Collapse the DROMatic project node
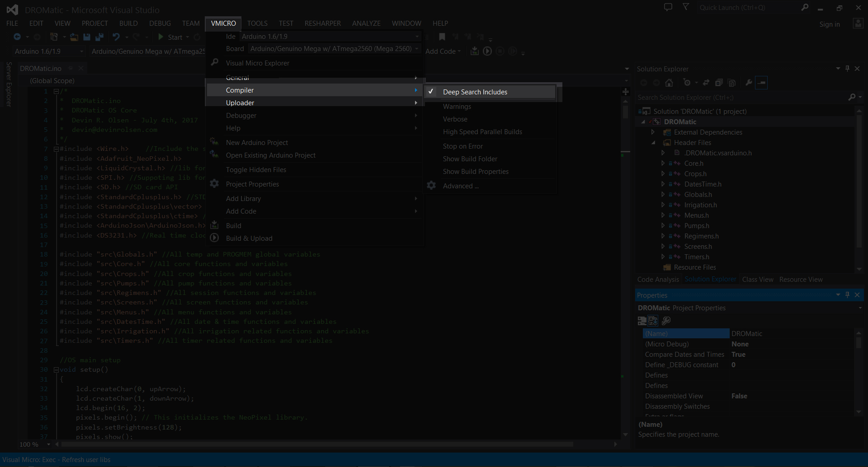This screenshot has width=868, height=467. click(643, 122)
